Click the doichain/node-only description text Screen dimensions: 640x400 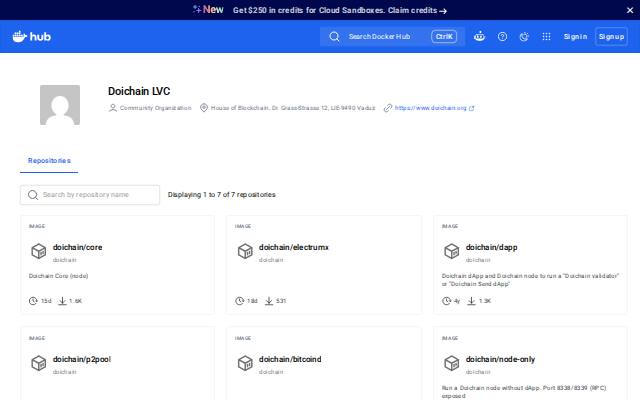click(524, 392)
